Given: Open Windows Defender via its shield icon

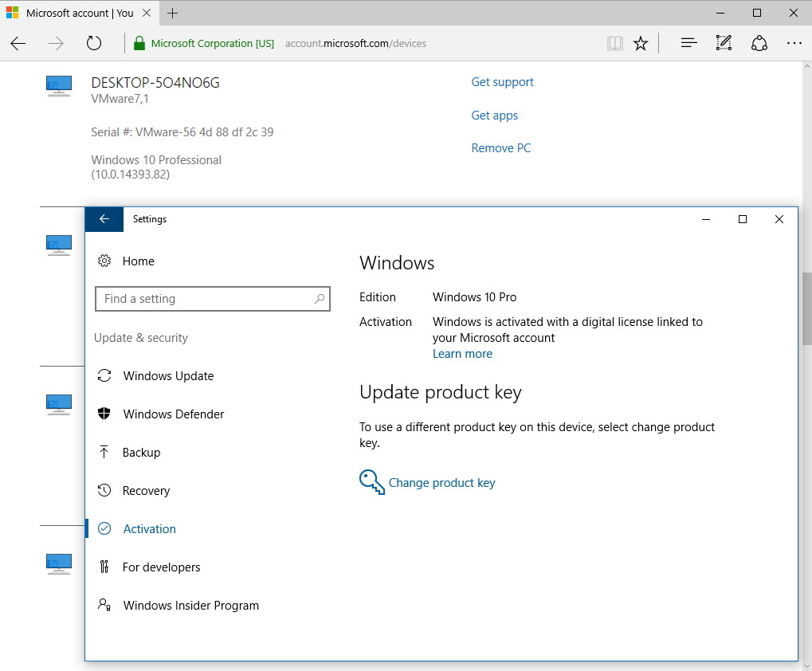Looking at the screenshot, I should (x=104, y=414).
